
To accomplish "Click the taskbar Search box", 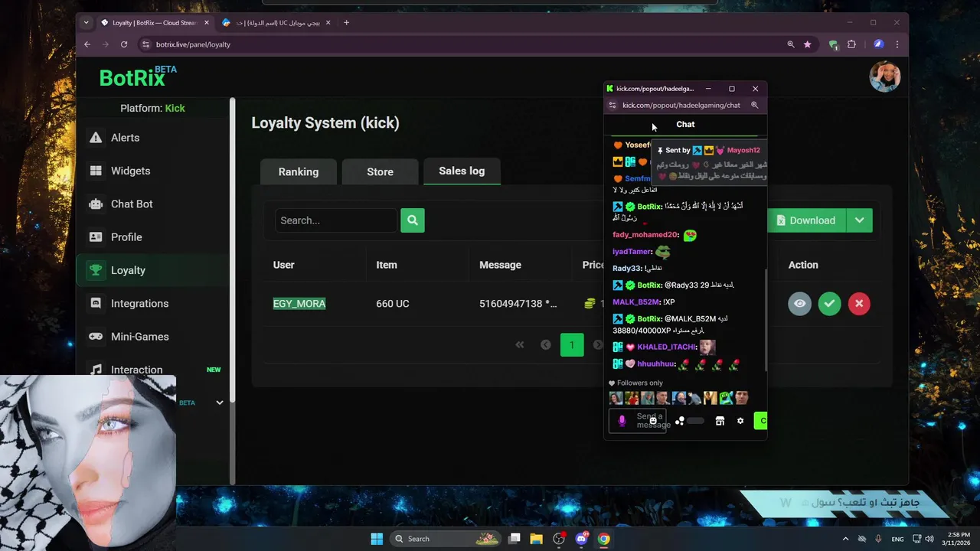I will tap(446, 539).
